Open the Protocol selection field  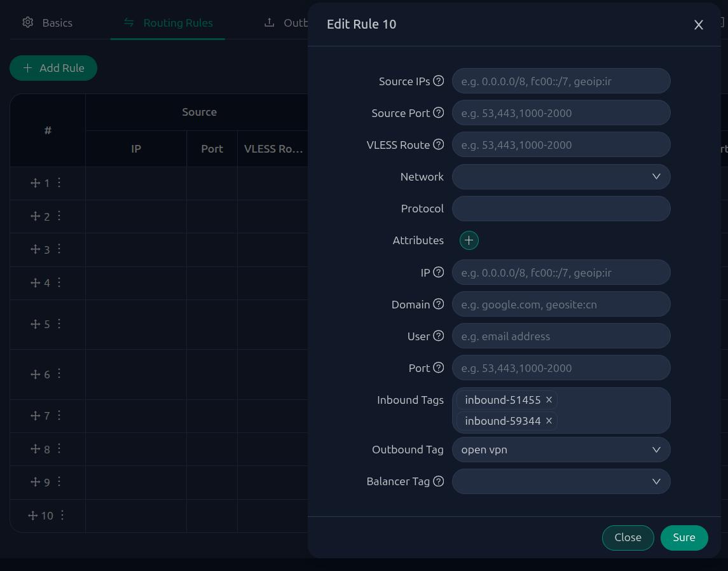561,209
